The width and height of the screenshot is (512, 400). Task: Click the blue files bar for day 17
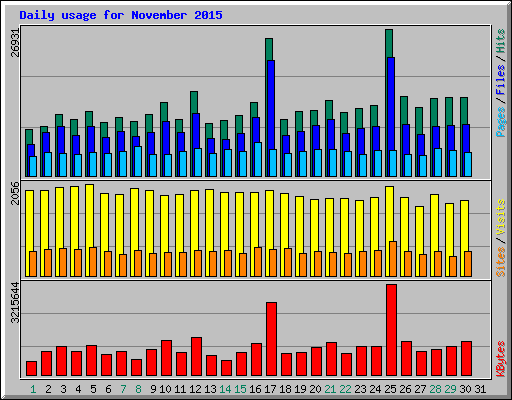[271, 105]
